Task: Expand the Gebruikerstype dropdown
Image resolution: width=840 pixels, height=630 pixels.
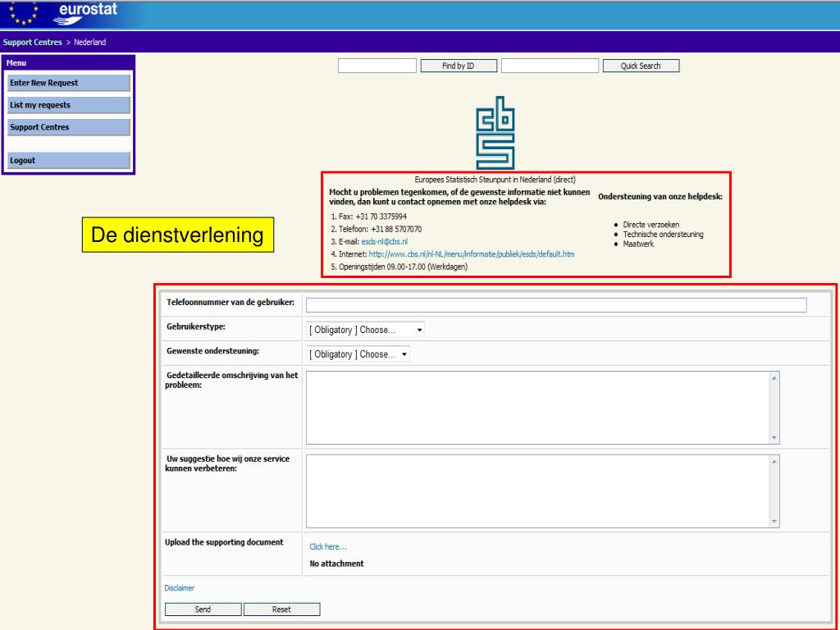Action: (x=366, y=330)
